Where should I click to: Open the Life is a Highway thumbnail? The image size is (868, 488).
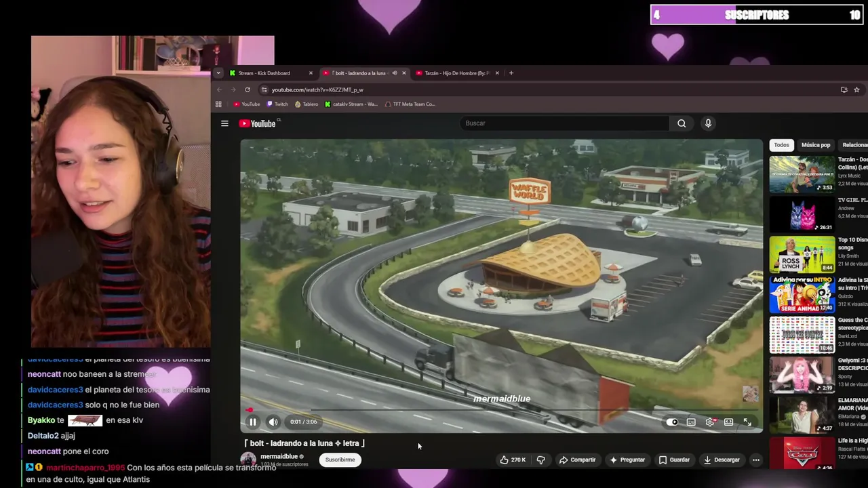802,453
